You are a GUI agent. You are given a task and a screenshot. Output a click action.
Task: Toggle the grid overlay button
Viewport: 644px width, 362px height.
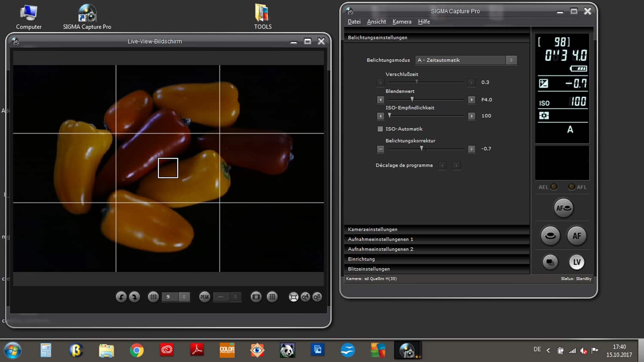click(153, 297)
